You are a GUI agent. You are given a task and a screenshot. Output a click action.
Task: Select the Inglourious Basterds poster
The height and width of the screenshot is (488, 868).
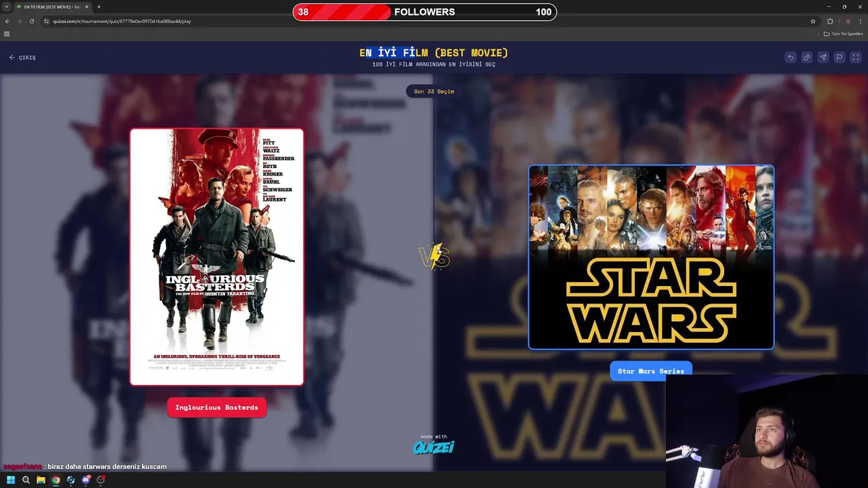(x=217, y=257)
